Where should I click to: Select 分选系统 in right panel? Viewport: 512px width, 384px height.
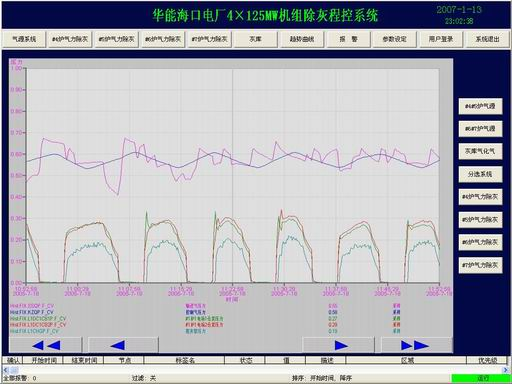(x=480, y=174)
